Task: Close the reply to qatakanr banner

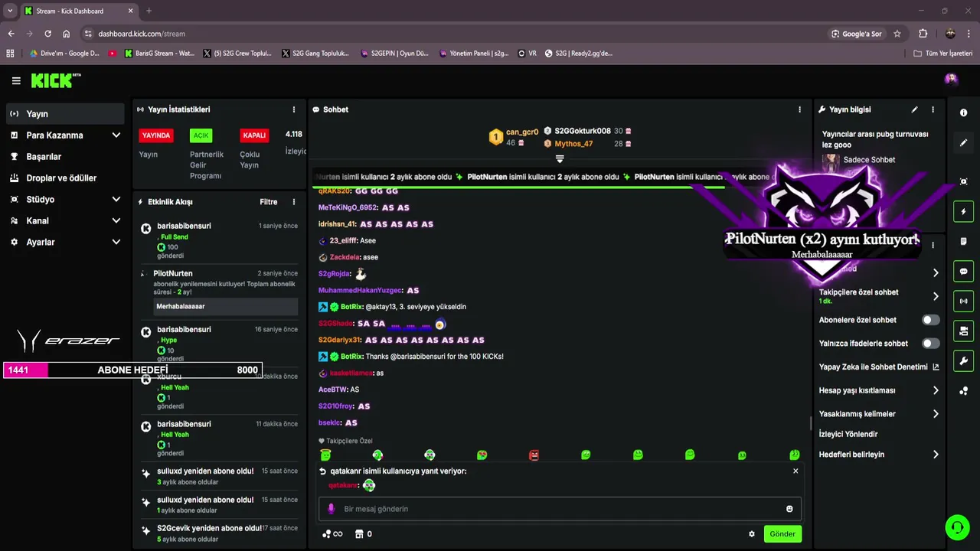Action: (x=795, y=471)
